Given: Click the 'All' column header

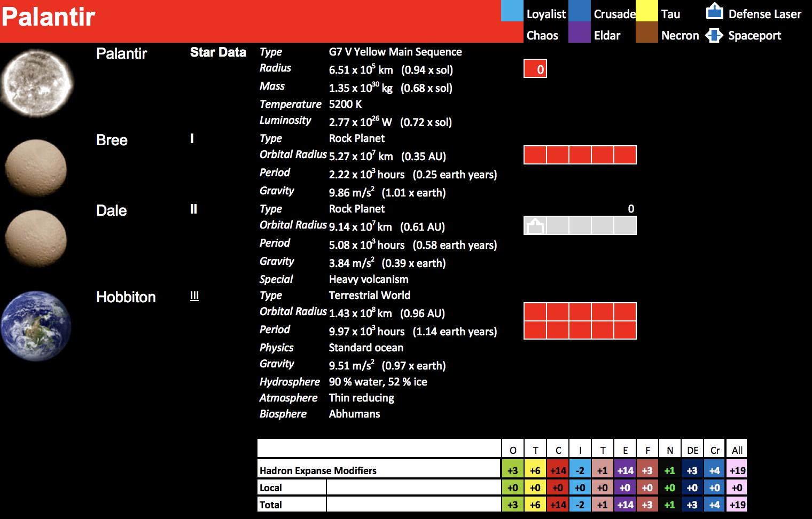Looking at the screenshot, I should [x=737, y=450].
